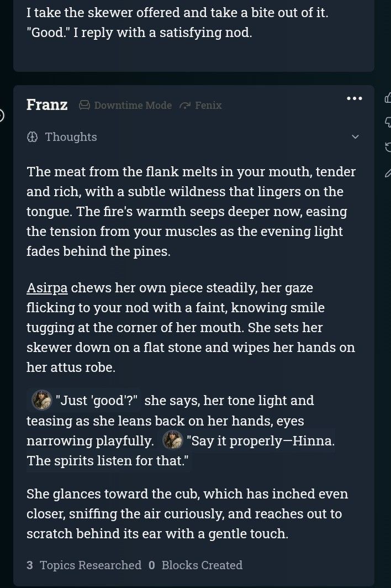Open the underlined Asirpa character link
The image size is (391, 588).
click(x=47, y=288)
